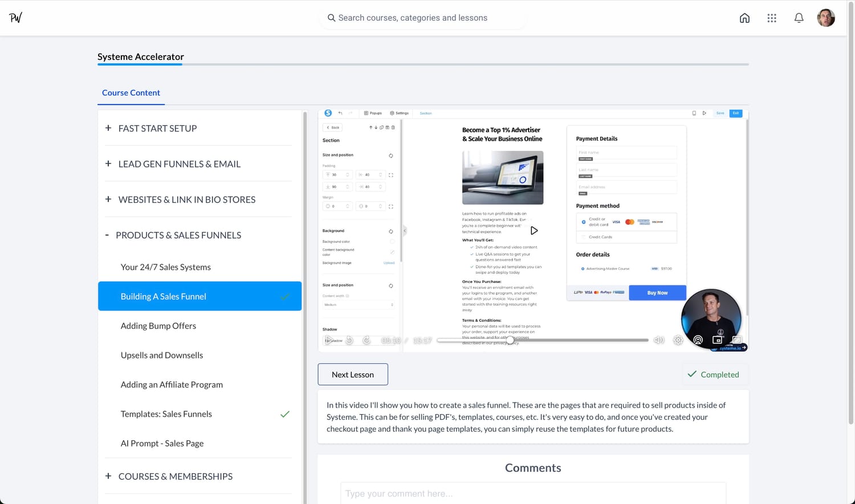This screenshot has width=855, height=504.
Task: Mute the video using the speaker icon
Action: 659,340
